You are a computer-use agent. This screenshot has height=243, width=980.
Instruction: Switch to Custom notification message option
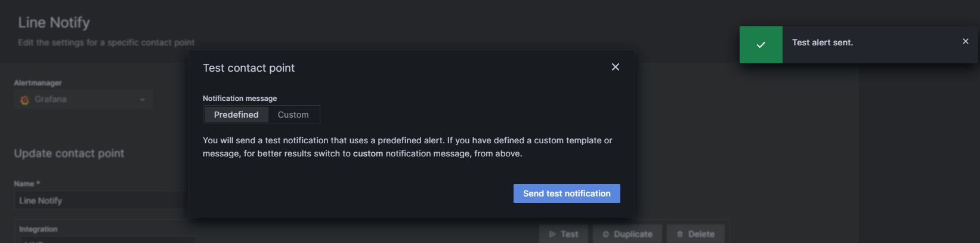point(293,115)
